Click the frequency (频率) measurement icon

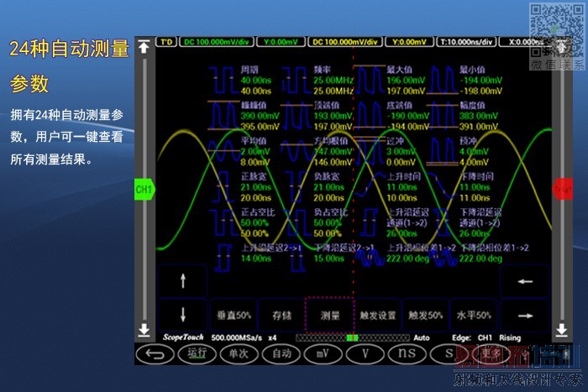pyautogui.click(x=297, y=81)
